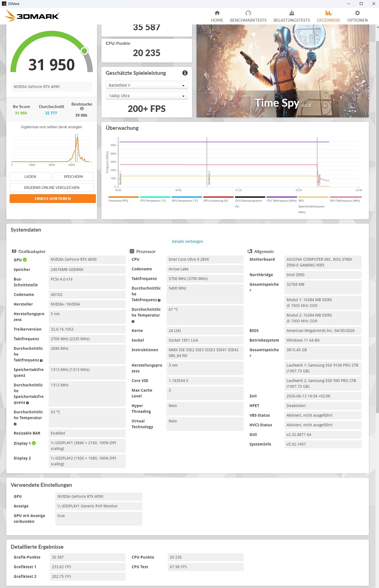This screenshot has height=588, width=379.
Task: Click the LADEN button
Action: 30,177
